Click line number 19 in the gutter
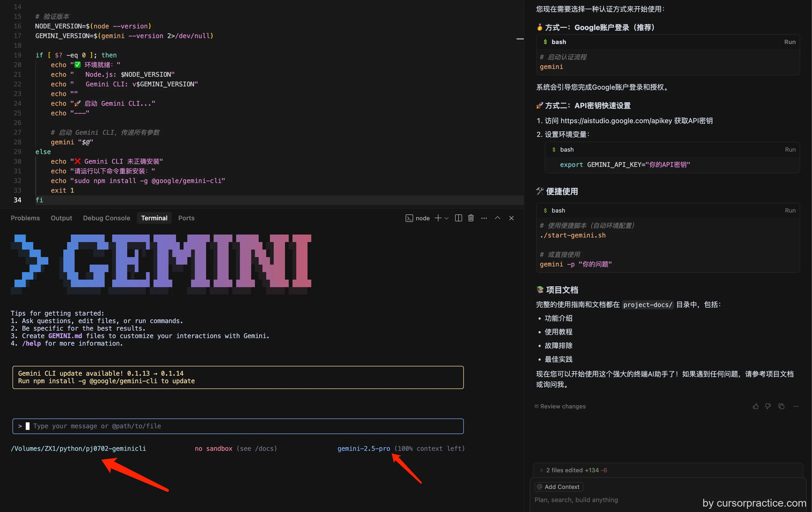Screen dimensions: 812x512 point(17,55)
